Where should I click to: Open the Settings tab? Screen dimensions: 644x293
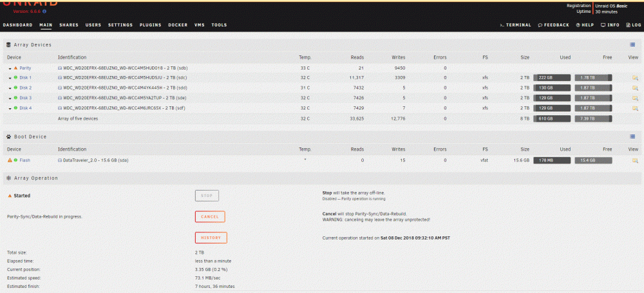[x=120, y=25]
